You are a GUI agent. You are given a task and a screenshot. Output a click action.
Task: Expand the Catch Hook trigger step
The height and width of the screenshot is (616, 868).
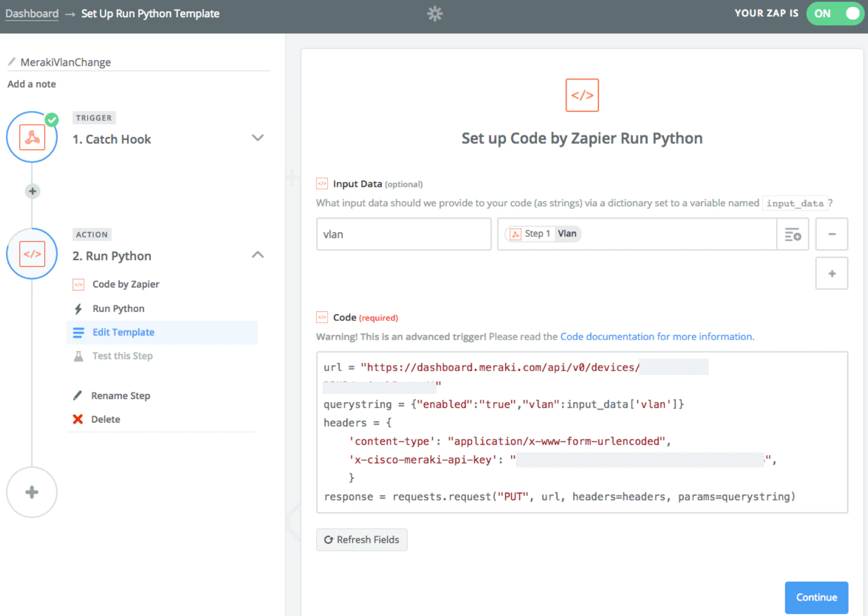pyautogui.click(x=257, y=138)
